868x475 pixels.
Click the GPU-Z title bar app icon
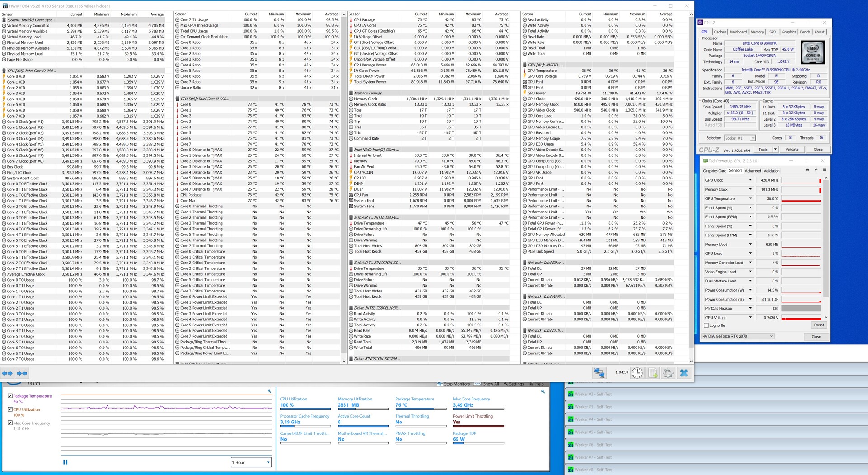coord(705,161)
